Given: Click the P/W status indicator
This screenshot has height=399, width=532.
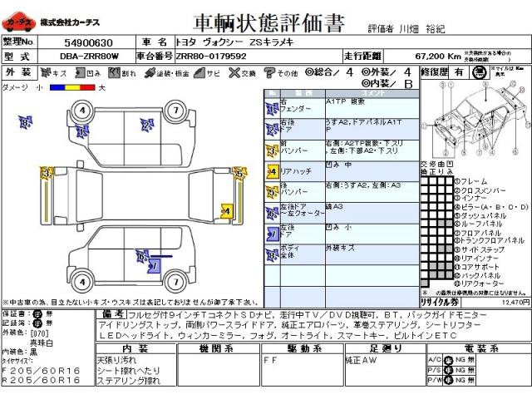Looking at the screenshot, I should [448, 382].
